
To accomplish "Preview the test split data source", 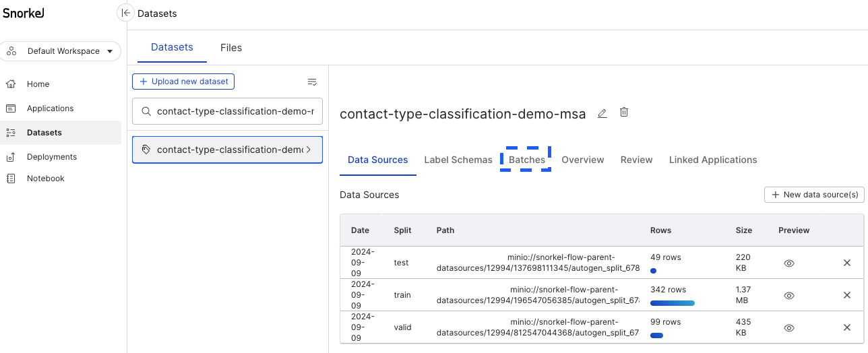I will click(x=789, y=263).
